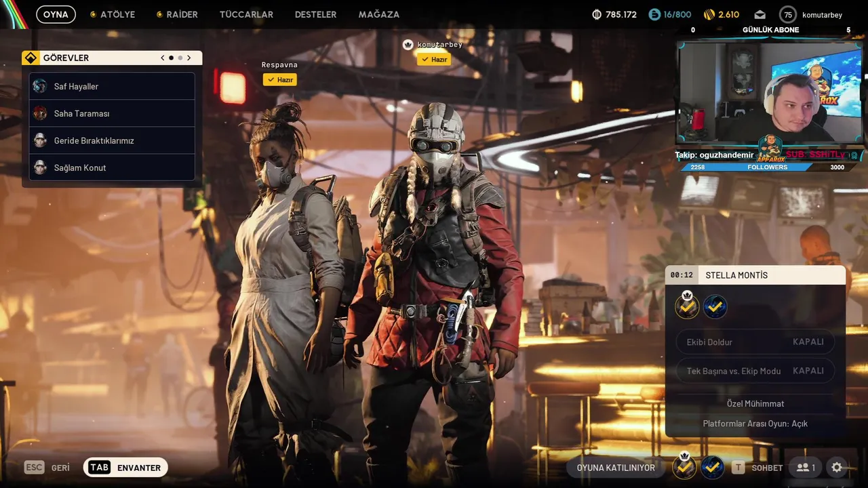Open the Sağlam Konut quest
Image resolution: width=868 pixels, height=488 pixels.
pyautogui.click(x=112, y=167)
